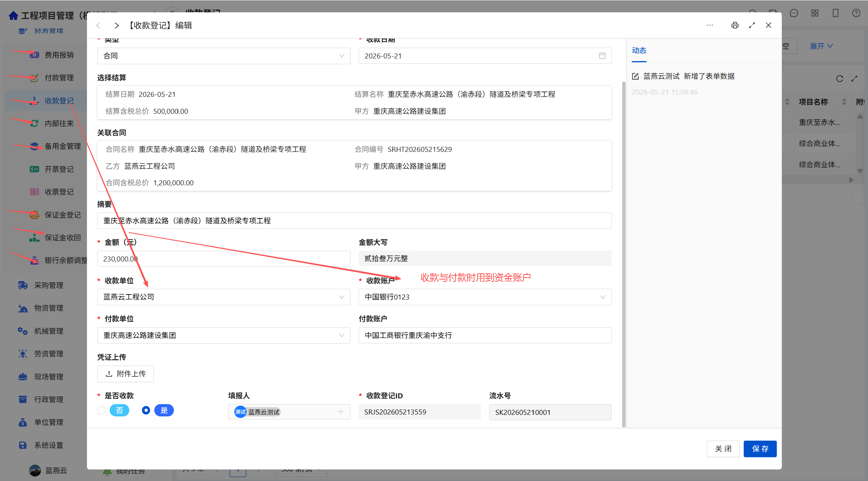The image size is (868, 481).
Task: Expand dialog to fullscreen with arrows icon
Action: [x=752, y=25]
